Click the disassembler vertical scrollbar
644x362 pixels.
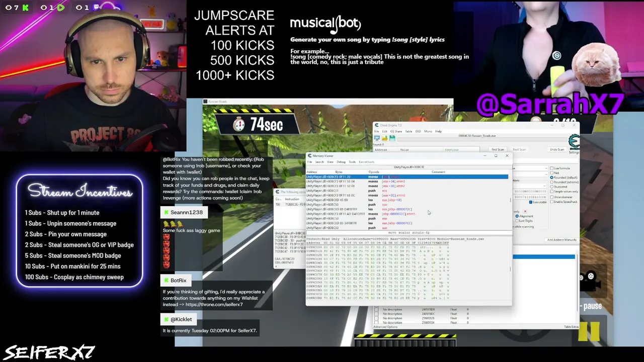(510, 201)
